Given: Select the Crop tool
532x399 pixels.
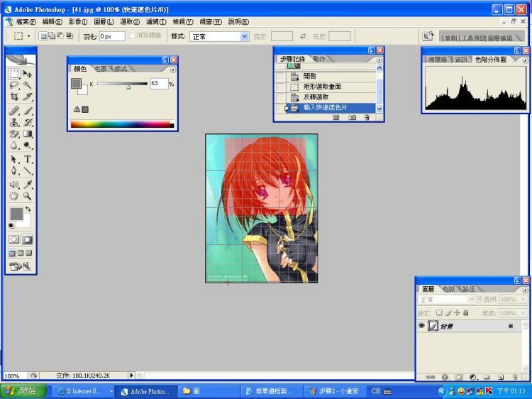Looking at the screenshot, I should point(14,97).
